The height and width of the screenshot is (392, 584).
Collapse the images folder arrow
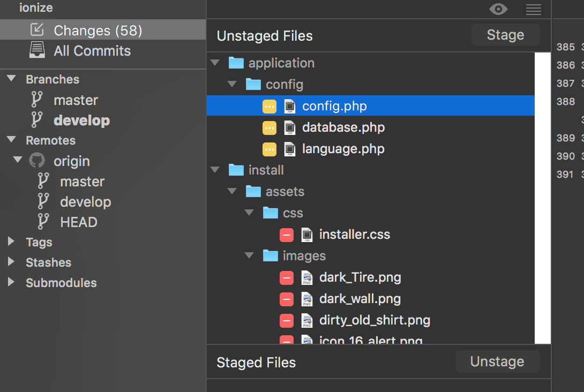[249, 255]
